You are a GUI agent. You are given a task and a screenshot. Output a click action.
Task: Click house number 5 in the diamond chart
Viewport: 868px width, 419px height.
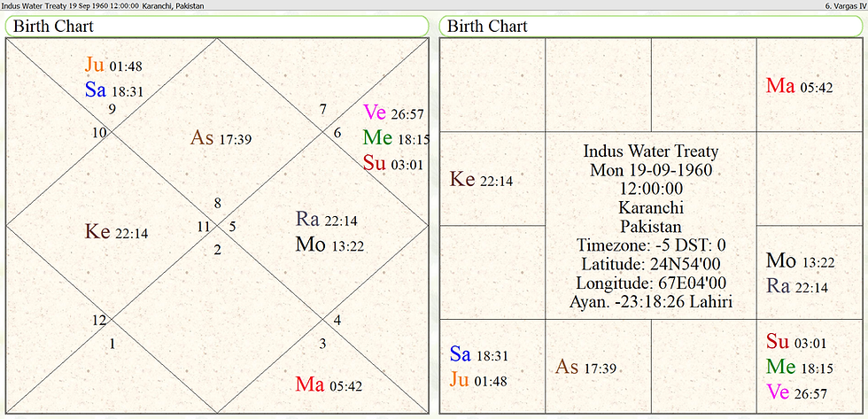point(232,227)
